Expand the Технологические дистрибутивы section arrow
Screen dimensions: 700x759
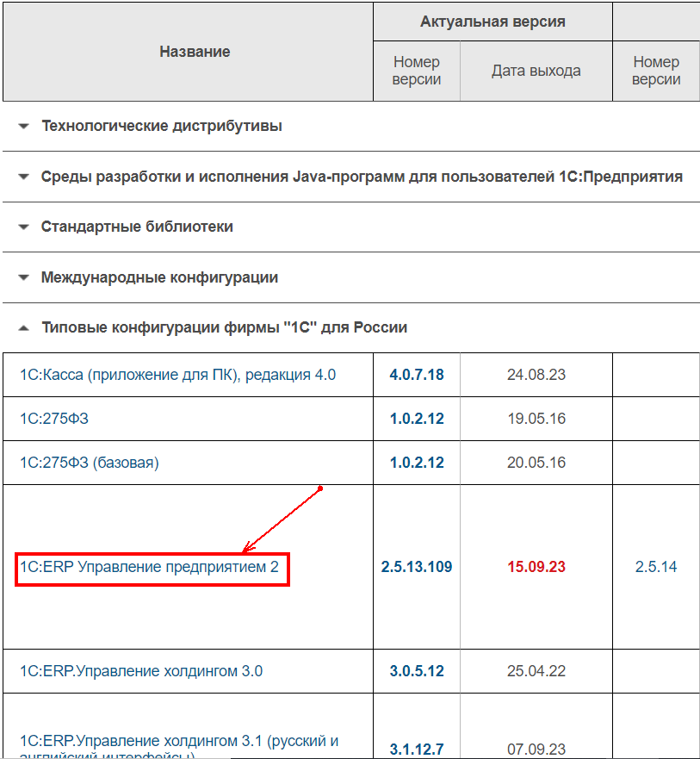(x=23, y=127)
